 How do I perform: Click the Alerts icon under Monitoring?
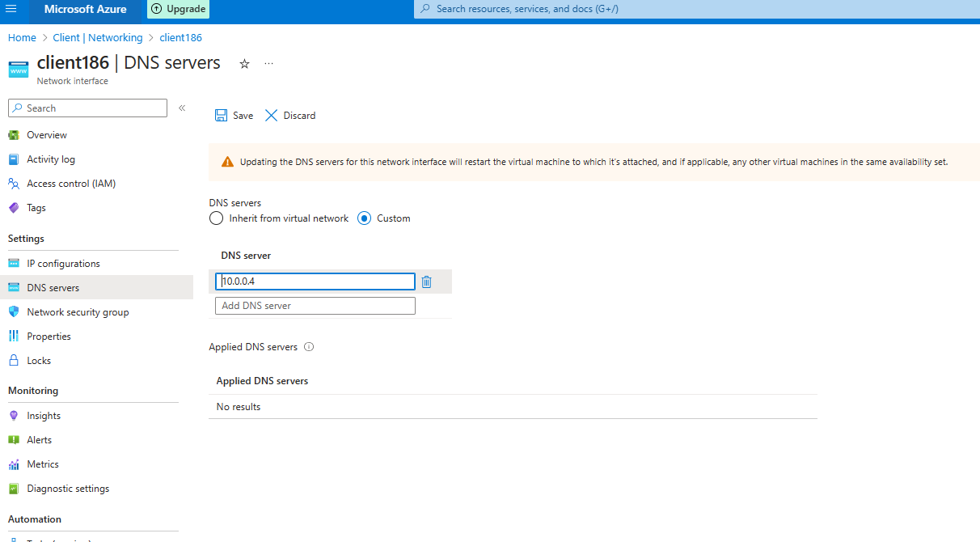pyautogui.click(x=14, y=439)
